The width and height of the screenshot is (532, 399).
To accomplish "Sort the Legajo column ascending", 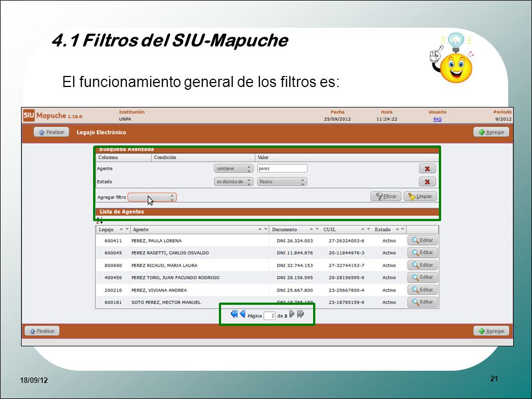I will [121, 229].
